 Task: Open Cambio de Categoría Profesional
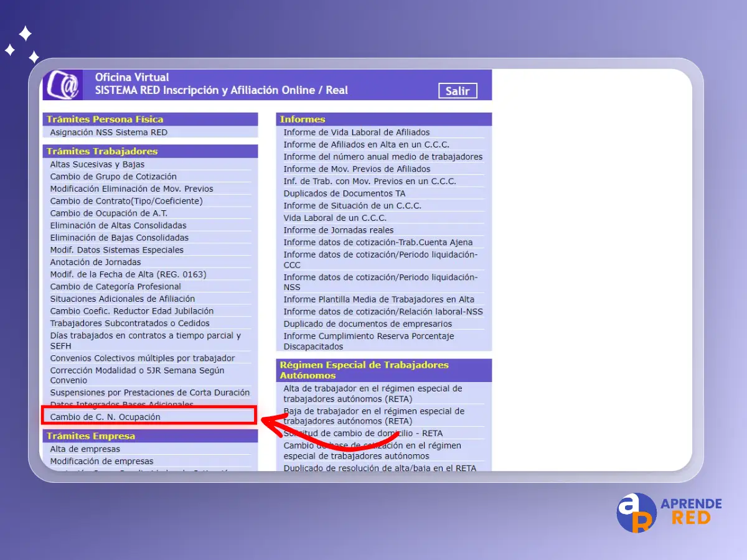(115, 287)
